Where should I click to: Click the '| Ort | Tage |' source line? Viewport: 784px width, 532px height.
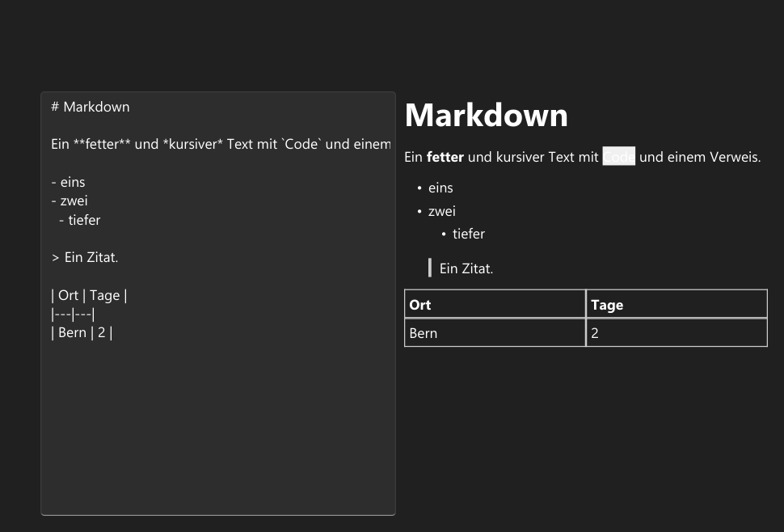pos(89,295)
